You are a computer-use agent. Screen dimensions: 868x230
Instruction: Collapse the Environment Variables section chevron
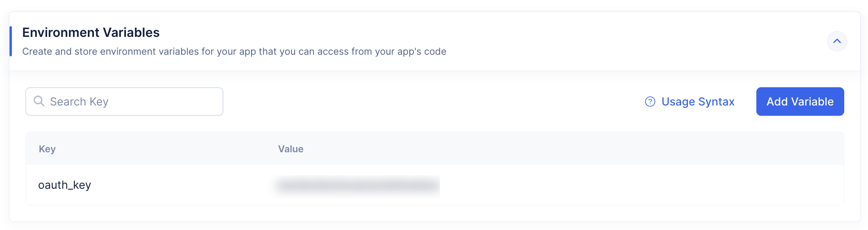pyautogui.click(x=837, y=41)
